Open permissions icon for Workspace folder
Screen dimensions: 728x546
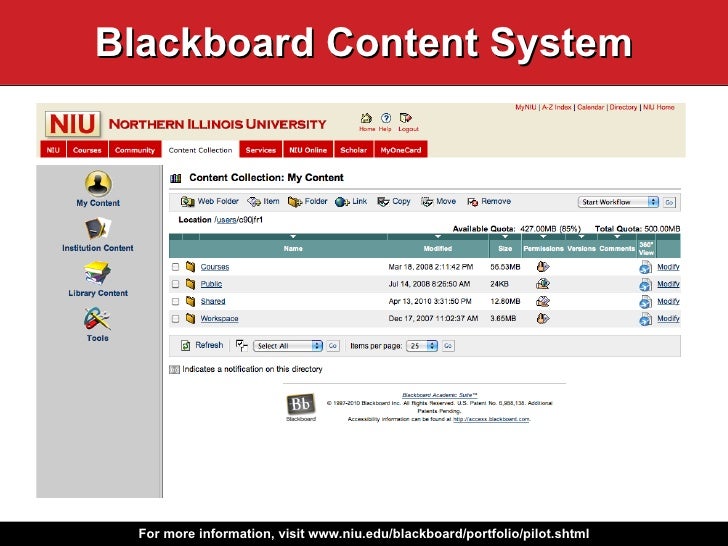(543, 318)
